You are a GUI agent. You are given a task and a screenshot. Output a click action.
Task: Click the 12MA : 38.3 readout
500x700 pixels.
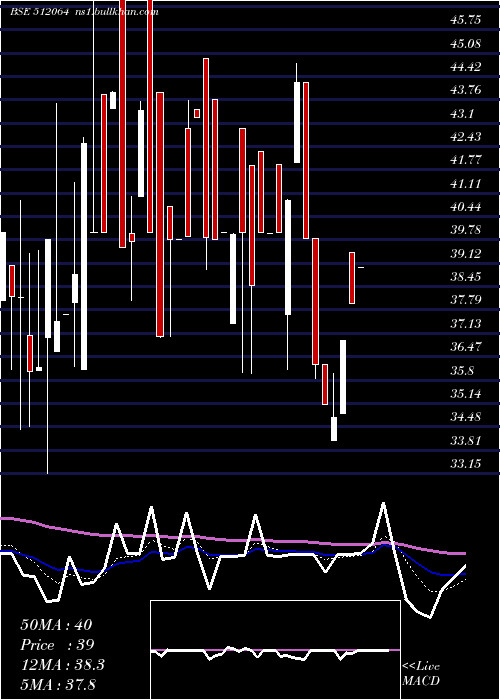(x=62, y=665)
